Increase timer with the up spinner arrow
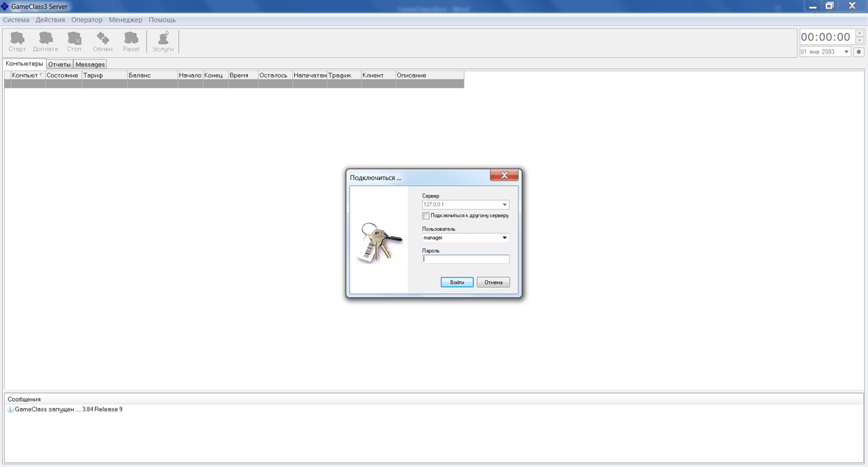This screenshot has height=467, width=868. 860,33
